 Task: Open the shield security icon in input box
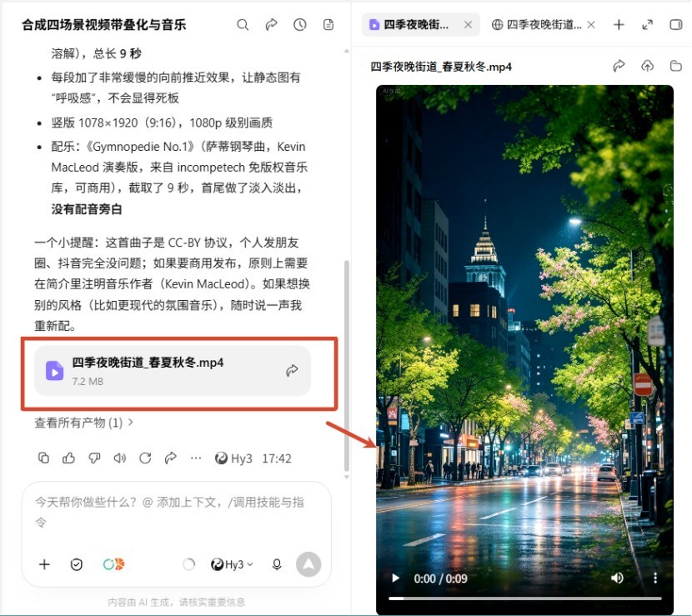(77, 564)
